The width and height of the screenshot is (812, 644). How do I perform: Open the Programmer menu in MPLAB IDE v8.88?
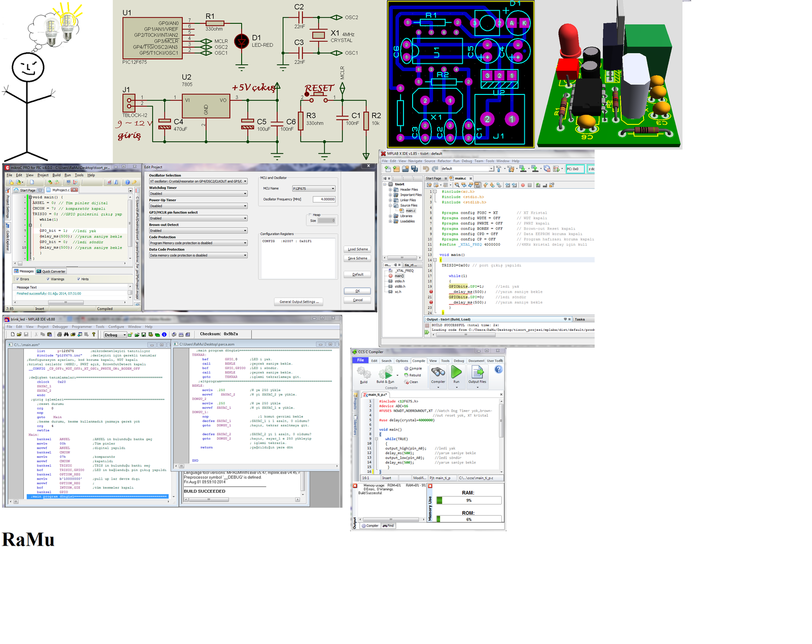click(82, 327)
